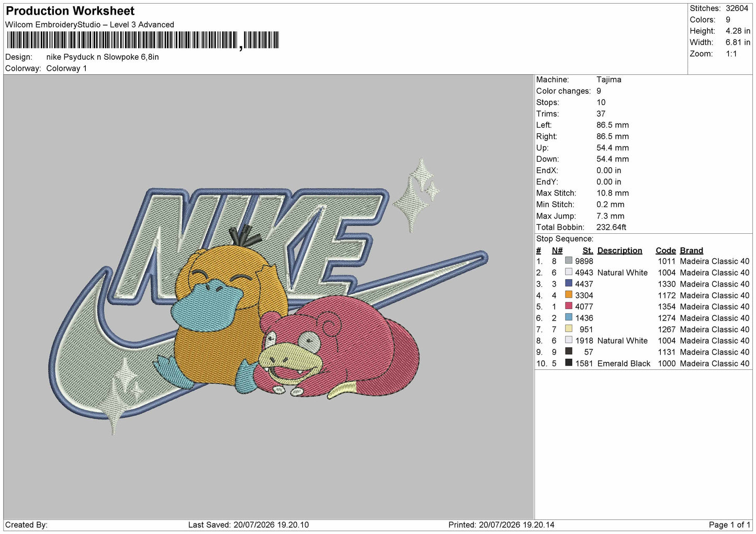Click the Down value 54.4 mm
The width and height of the screenshot is (756, 534).
point(613,159)
